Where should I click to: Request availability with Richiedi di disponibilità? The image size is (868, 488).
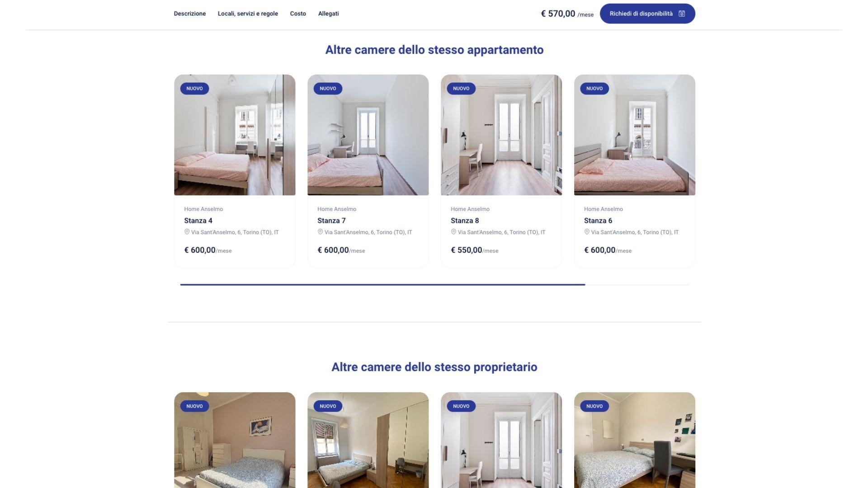tap(647, 14)
